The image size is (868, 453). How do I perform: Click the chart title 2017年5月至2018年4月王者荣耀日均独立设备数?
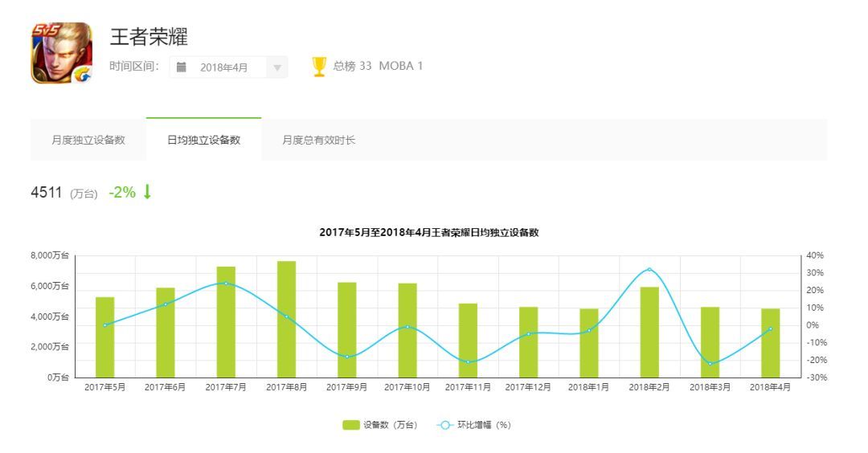coord(429,232)
